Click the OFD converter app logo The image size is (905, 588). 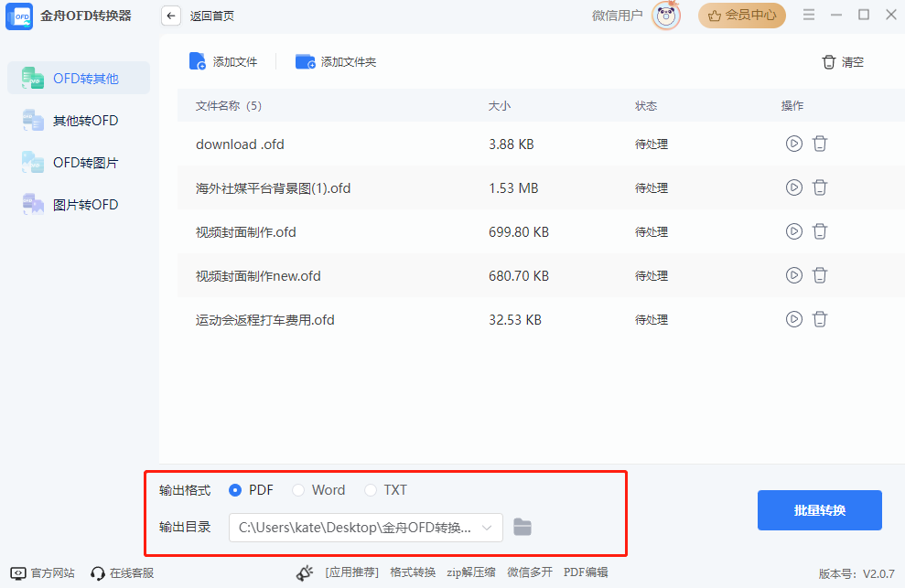(19, 16)
